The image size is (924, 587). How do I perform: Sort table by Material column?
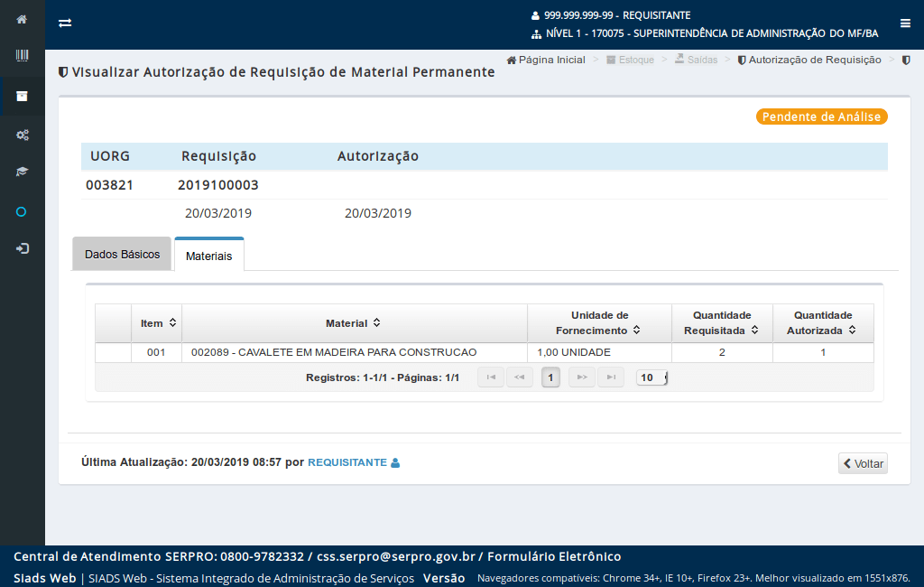point(354,323)
